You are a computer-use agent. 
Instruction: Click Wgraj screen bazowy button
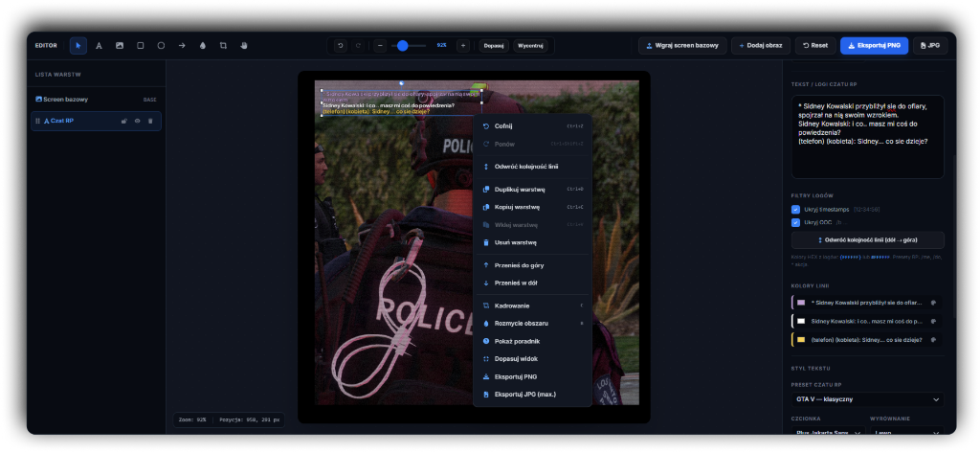click(682, 46)
